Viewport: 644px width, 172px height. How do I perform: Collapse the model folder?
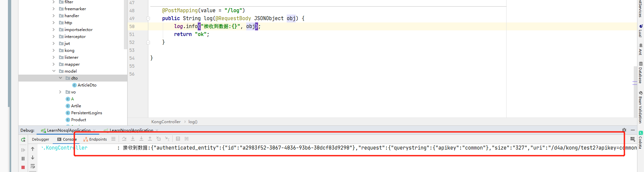54,71
